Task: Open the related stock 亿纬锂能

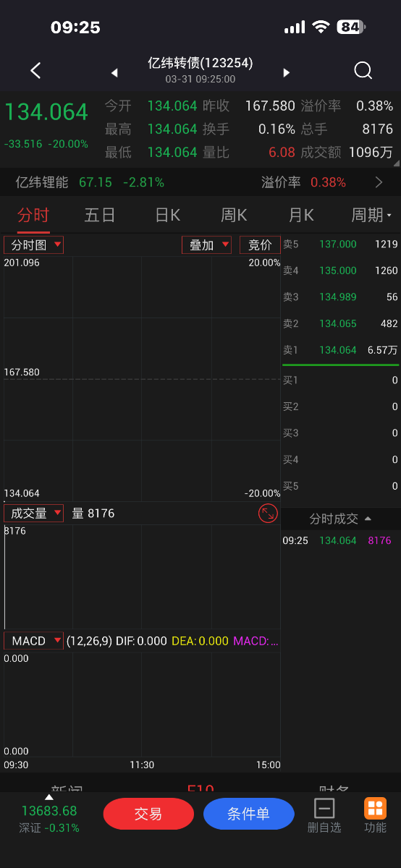Action: (90, 182)
